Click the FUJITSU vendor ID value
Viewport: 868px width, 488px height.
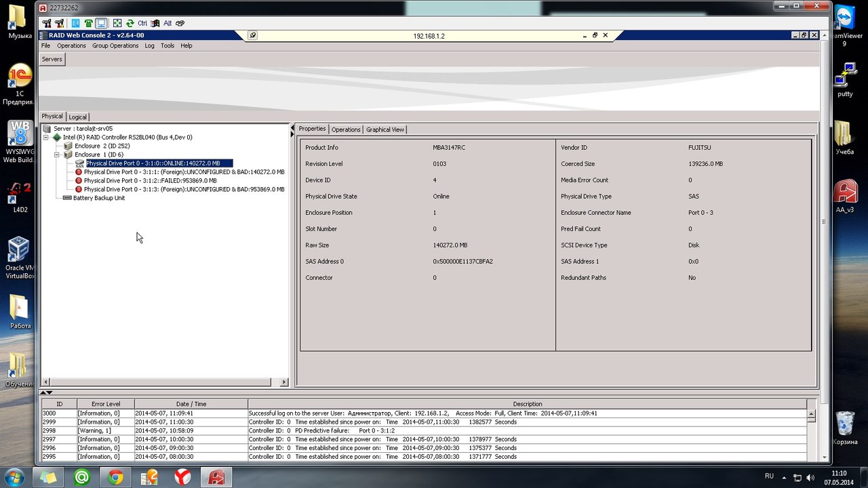click(701, 147)
